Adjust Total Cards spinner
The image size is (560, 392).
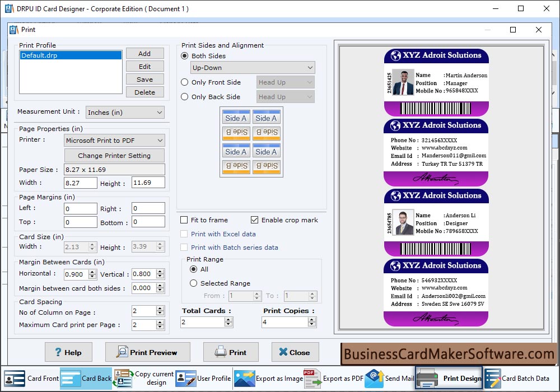tap(228, 322)
